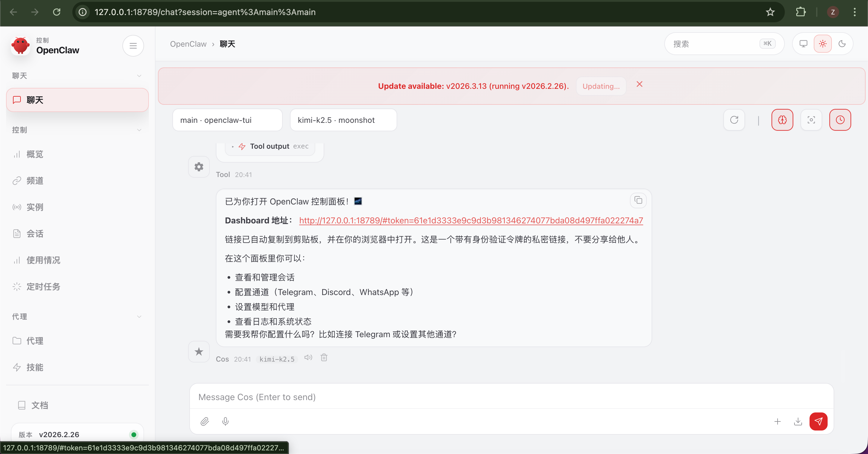Collapse the 聊天 sidebar section
868x454 pixels.
coord(77,76)
